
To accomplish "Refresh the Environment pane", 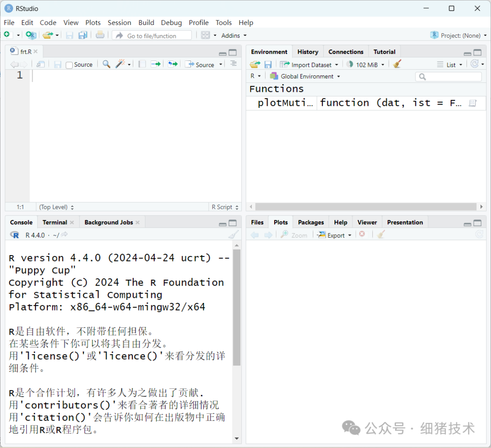I will click(x=475, y=64).
